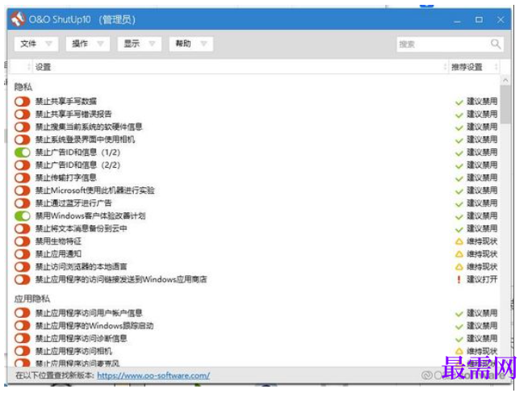Toggle 禁止通过蓝牙进行广告 switch

[23, 203]
